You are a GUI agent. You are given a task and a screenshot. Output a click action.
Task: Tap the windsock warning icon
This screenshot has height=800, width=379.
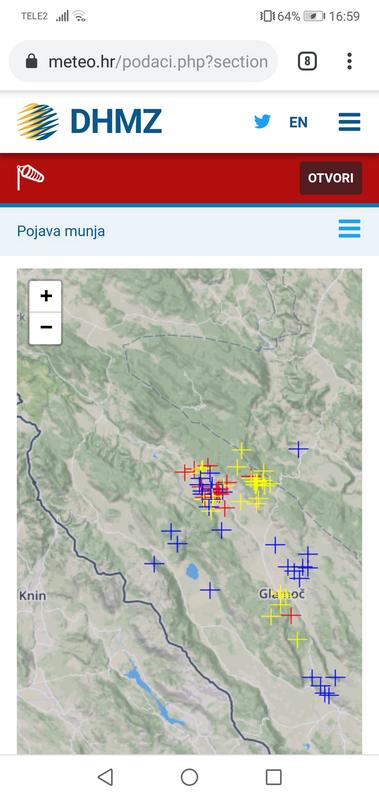30,177
